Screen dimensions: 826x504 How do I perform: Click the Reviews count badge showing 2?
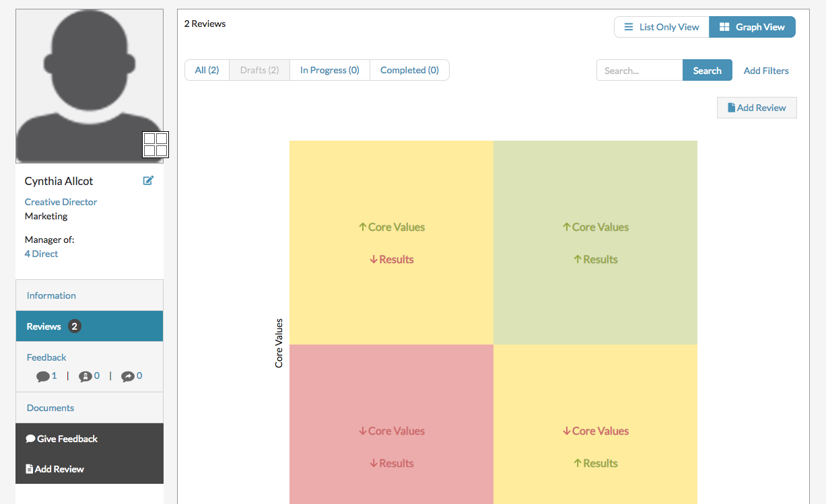click(75, 326)
